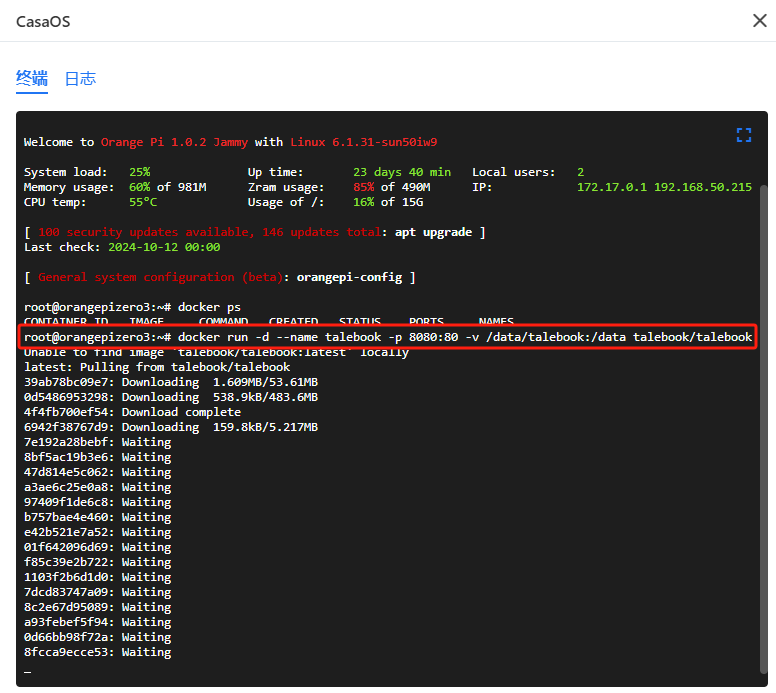Click '100 security updates available' text
Image resolution: width=776 pixels, height=693 pixels.
146,232
